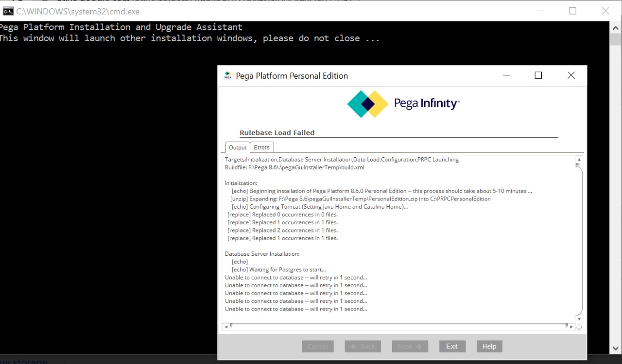Click the disabled Cancel button
This screenshot has width=622, height=364.
click(x=318, y=346)
